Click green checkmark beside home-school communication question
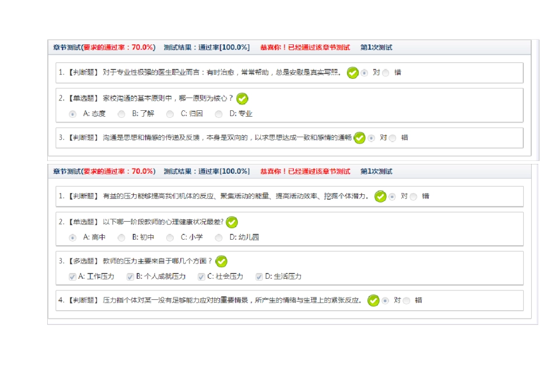The image size is (554, 392). (242, 99)
